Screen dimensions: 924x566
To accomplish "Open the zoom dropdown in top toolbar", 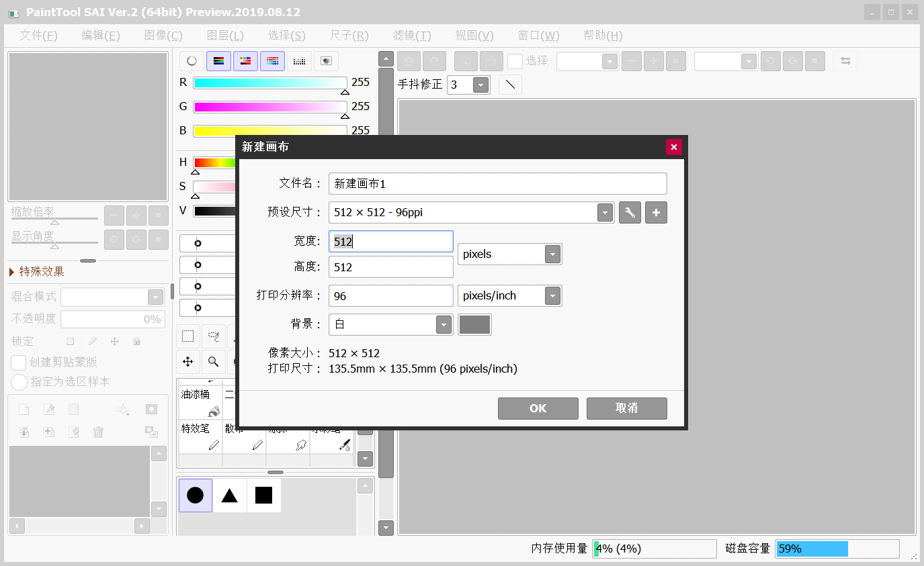I will pos(610,61).
